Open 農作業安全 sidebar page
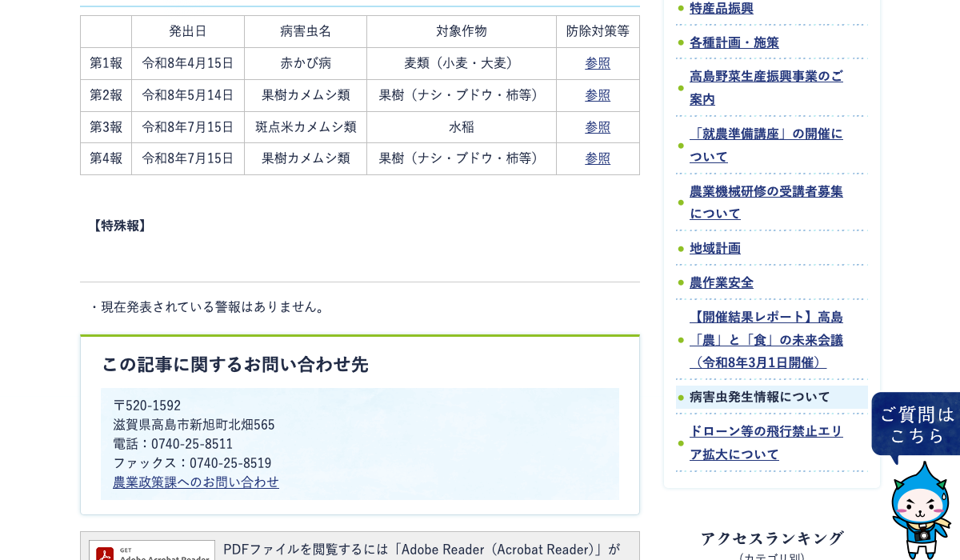The width and height of the screenshot is (960, 560). [x=722, y=282]
